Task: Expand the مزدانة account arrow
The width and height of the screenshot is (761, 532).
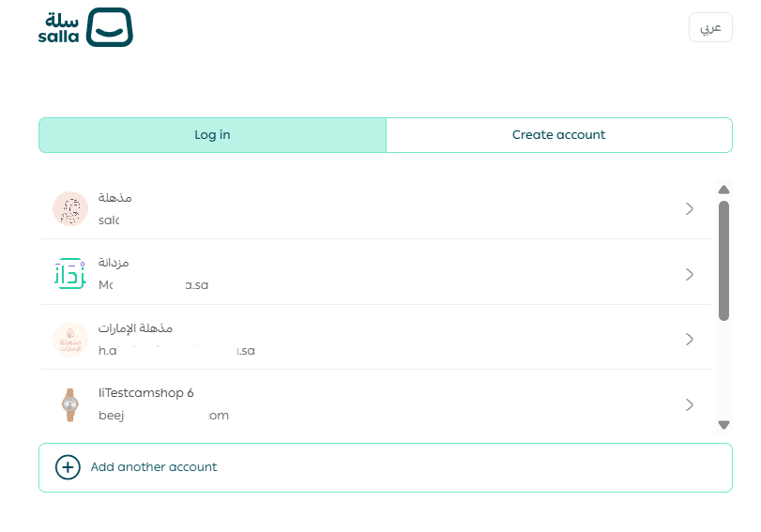Action: tap(690, 274)
